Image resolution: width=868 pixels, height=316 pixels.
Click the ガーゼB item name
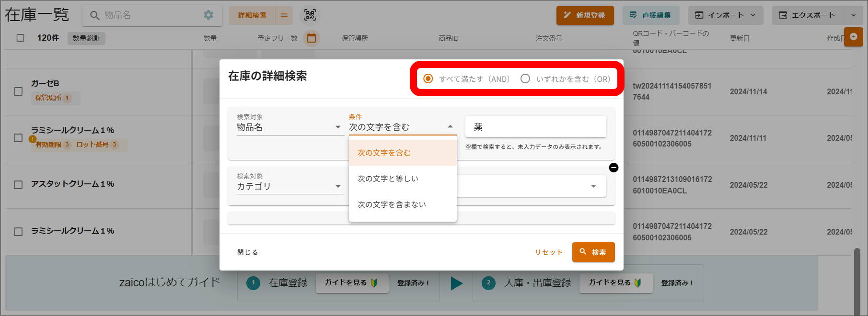click(45, 83)
